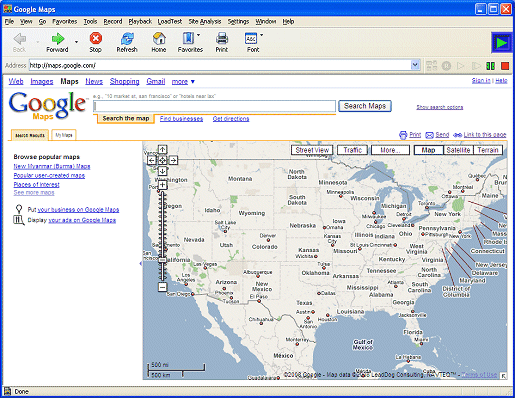515x398 pixels.
Task: Click the large green play button
Action: tap(502, 43)
